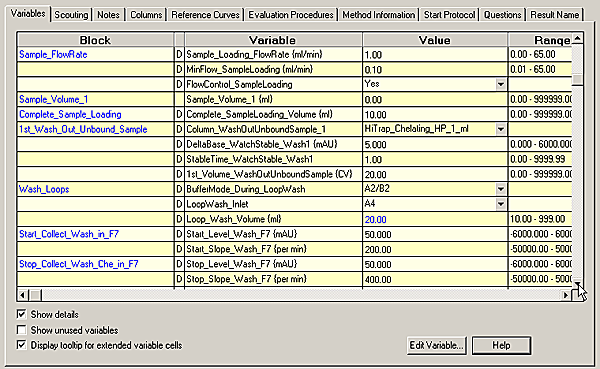Image resolution: width=600 pixels, height=369 pixels.
Task: Click the Value column header
Action: (x=435, y=40)
